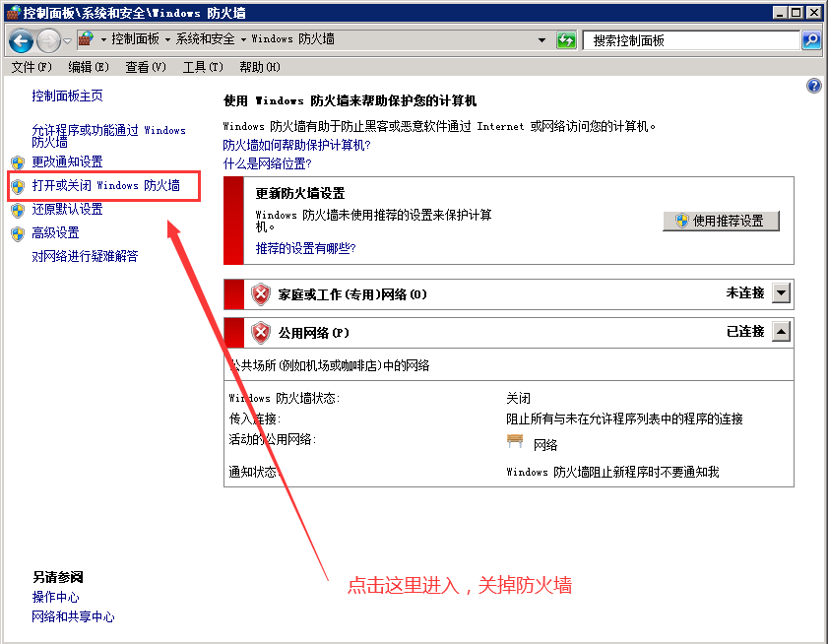Go to 控制面板主页

pos(67,96)
